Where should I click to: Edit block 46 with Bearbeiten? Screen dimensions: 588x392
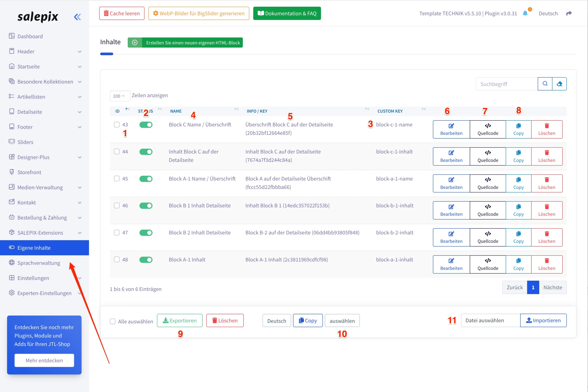point(452,210)
